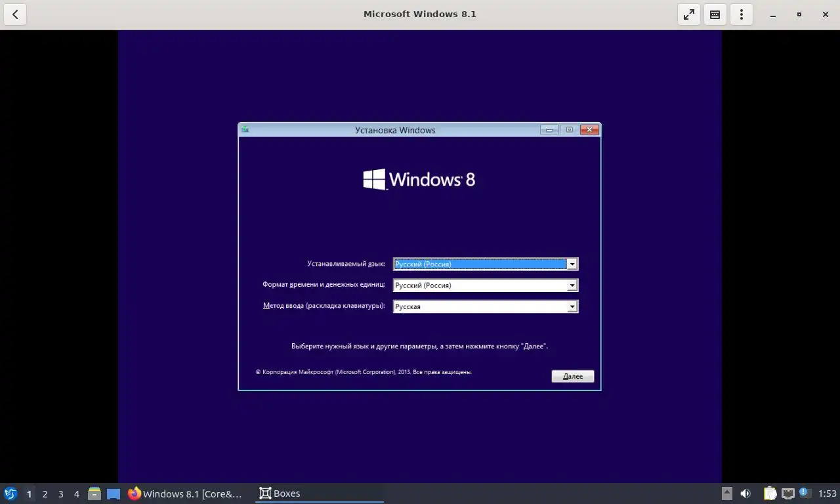Close the Boxes window
The image size is (840, 504).
[x=825, y=14]
